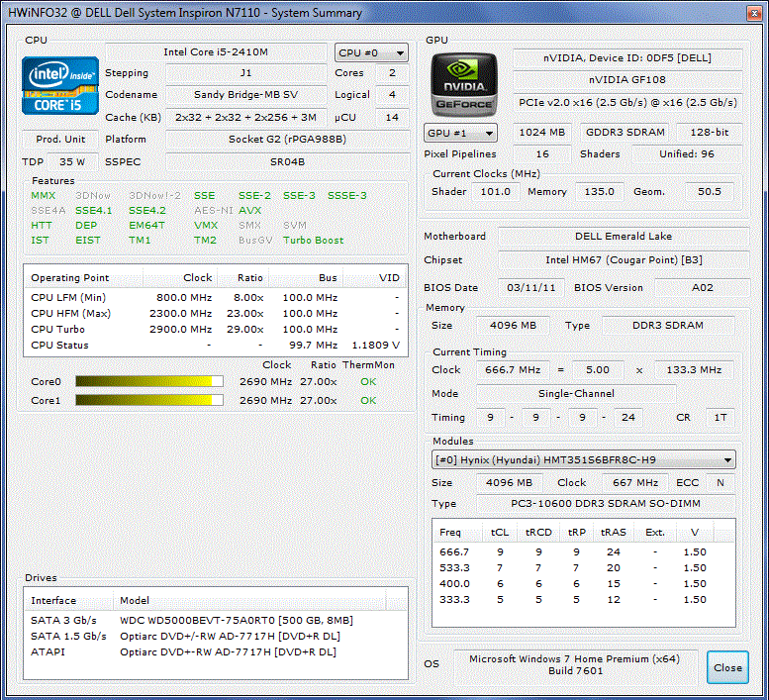Click the EM64T feature label

(146, 225)
